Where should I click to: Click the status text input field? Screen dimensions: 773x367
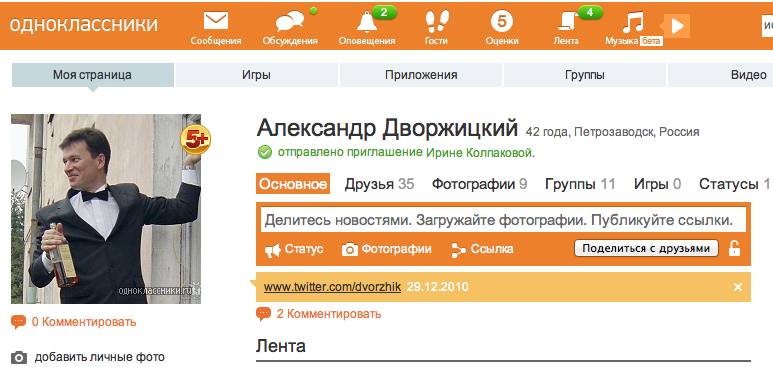tap(503, 220)
